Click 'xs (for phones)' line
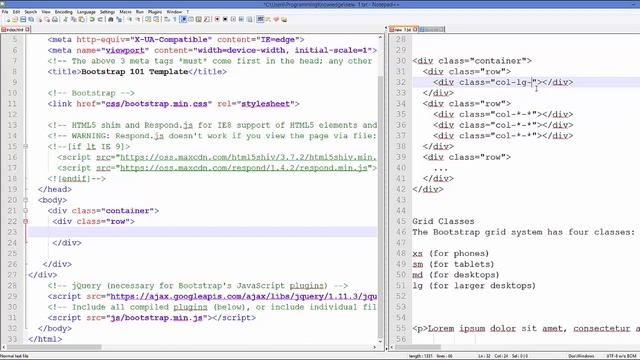 click(x=451, y=253)
